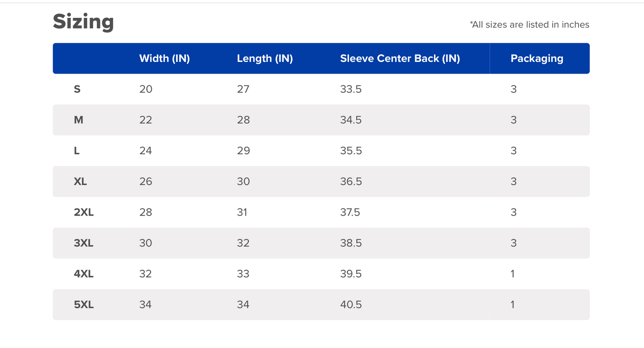
Task: Click the 2XL size row label
Action: [x=84, y=212]
